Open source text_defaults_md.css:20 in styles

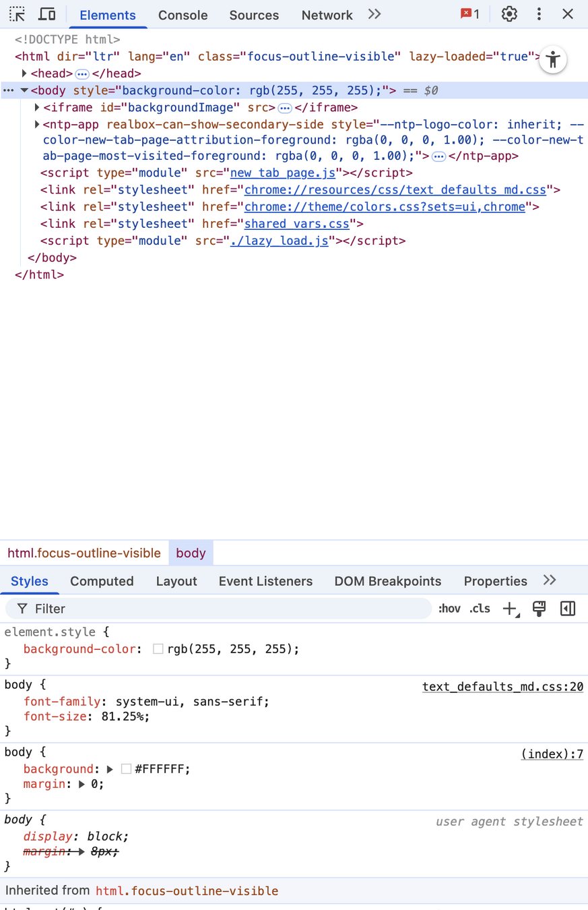[502, 687]
